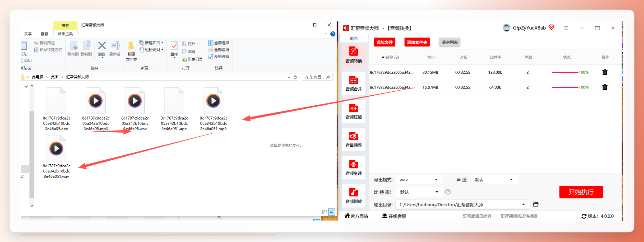
Task: Open the 官方网站 link
Action: 356,216
